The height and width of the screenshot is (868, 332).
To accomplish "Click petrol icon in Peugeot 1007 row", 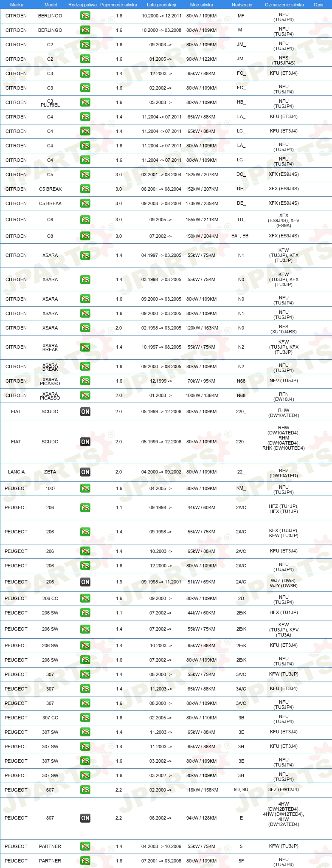I will [85, 488].
